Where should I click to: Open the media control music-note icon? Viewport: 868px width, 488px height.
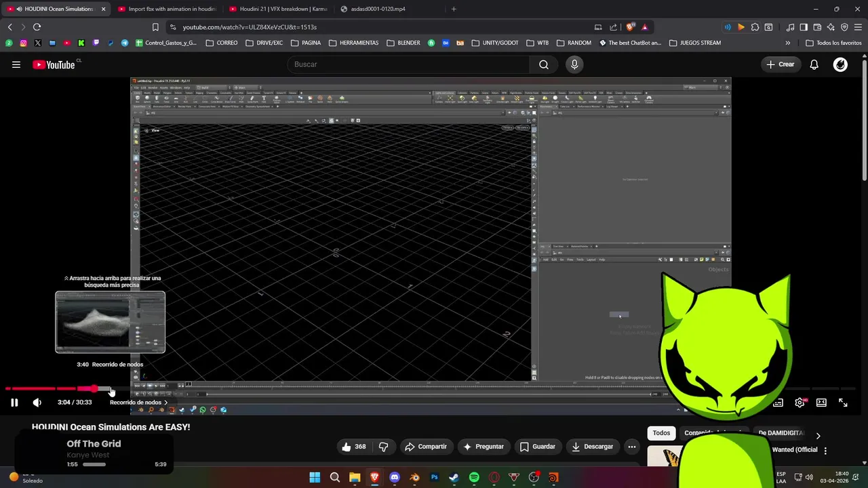790,27
